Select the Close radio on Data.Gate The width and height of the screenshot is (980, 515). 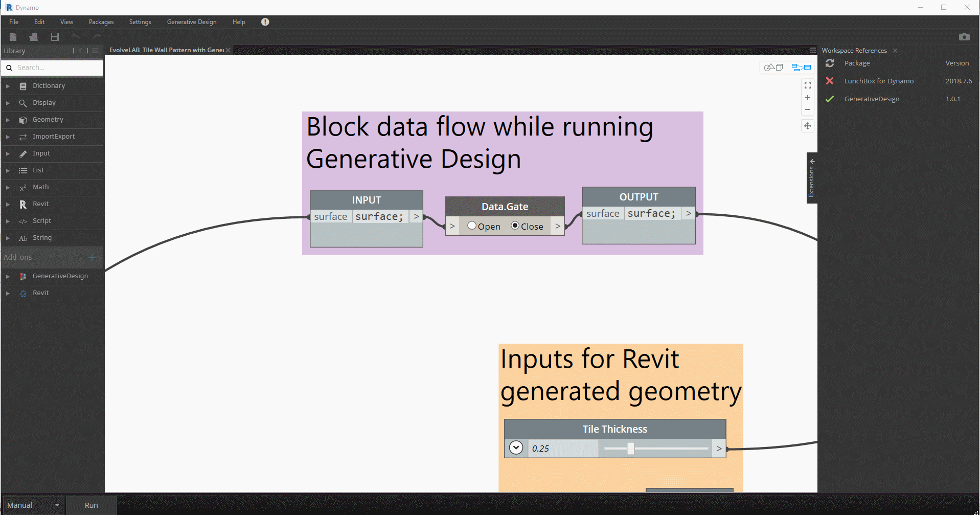coord(515,226)
